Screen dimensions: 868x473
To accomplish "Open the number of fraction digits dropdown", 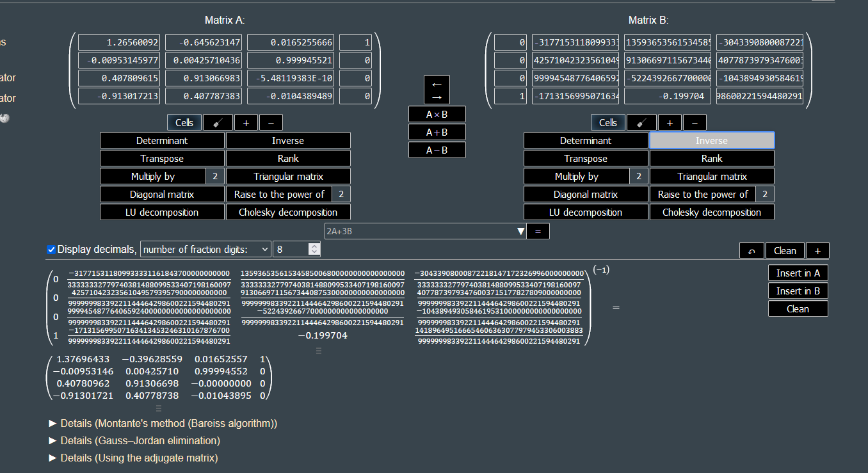I will click(x=205, y=249).
